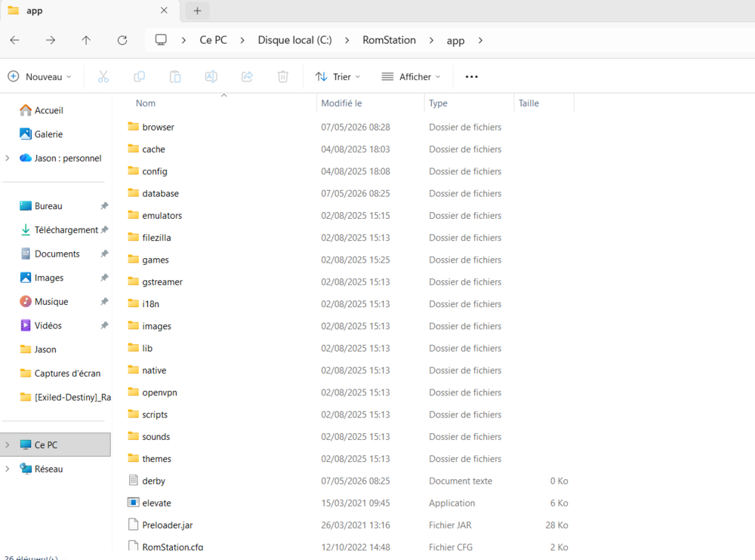Go forward with the right arrow

(x=51, y=40)
